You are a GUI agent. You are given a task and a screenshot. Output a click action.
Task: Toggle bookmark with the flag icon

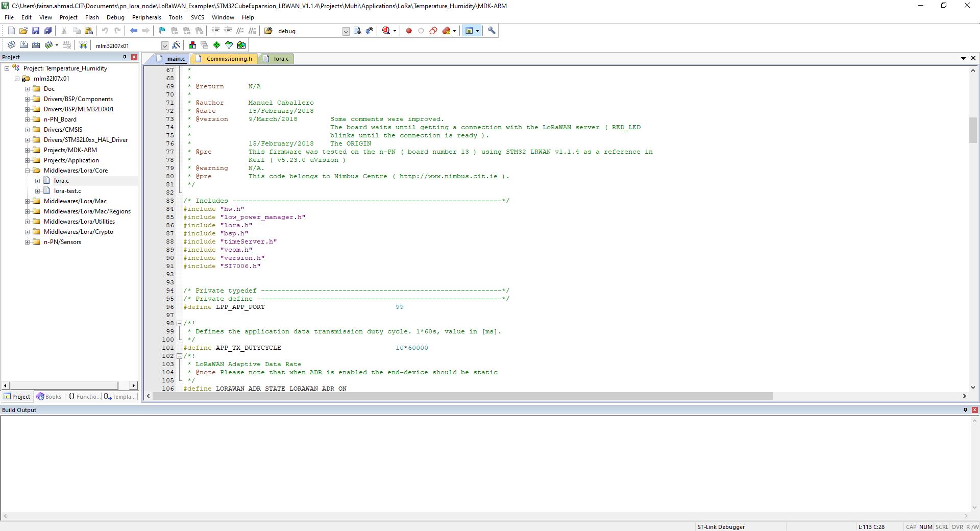point(162,31)
